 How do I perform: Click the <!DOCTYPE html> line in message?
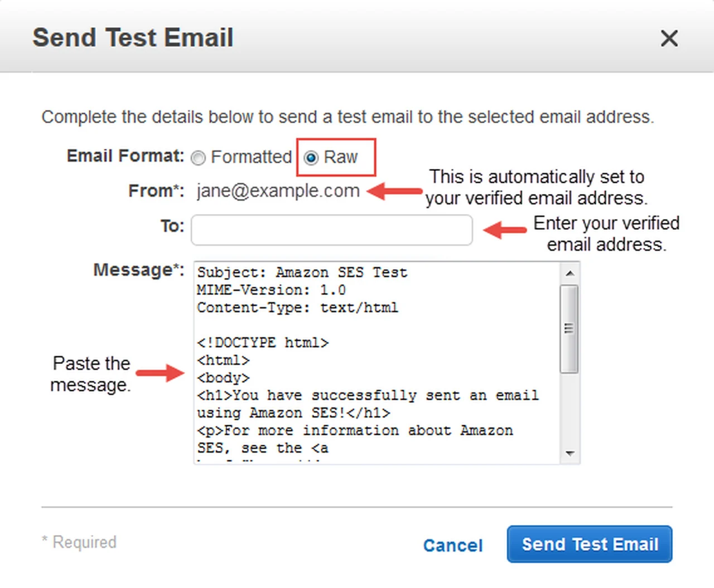[x=263, y=343]
